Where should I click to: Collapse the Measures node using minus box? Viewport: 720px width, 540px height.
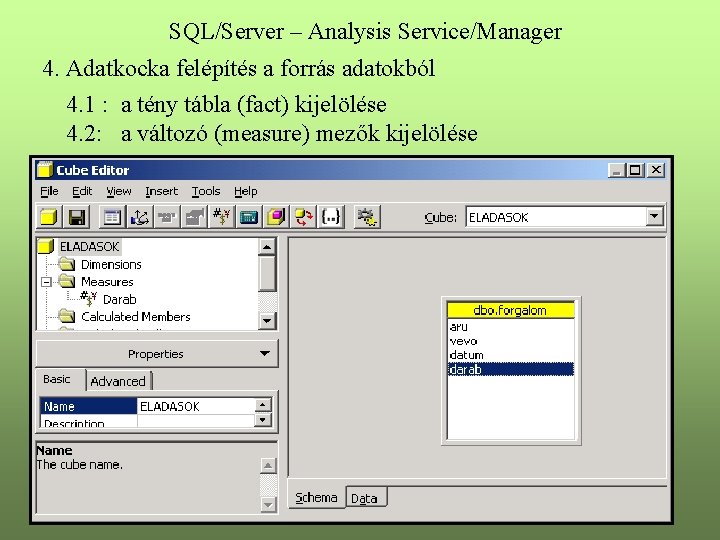pos(46,281)
